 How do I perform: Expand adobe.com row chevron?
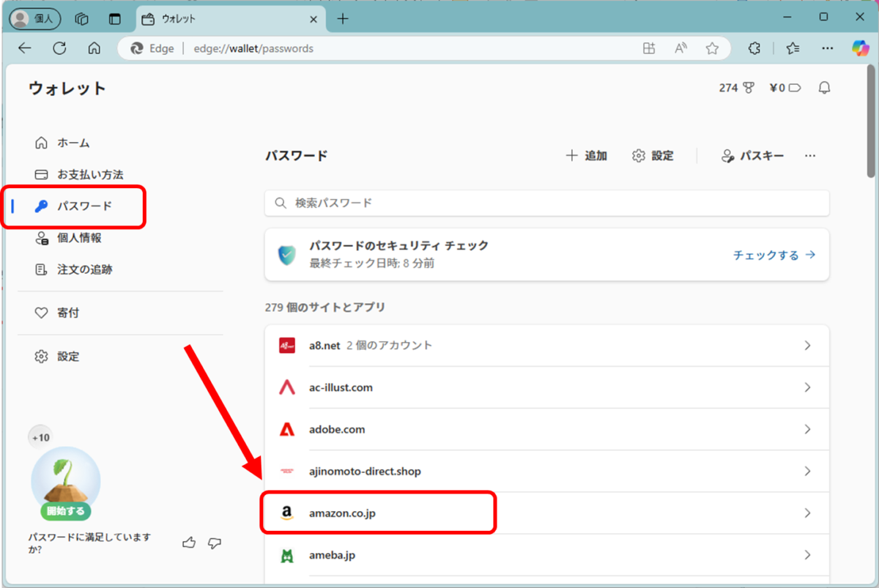click(807, 429)
